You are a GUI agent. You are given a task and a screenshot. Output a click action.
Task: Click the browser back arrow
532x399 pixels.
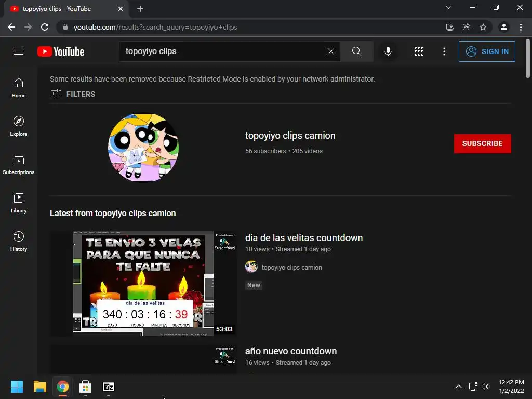click(x=11, y=27)
